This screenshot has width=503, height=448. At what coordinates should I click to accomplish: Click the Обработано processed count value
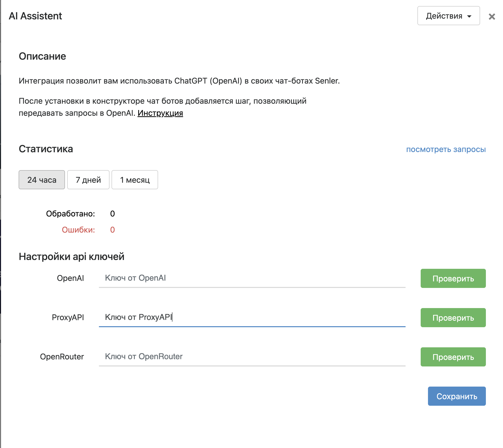pyautogui.click(x=112, y=214)
